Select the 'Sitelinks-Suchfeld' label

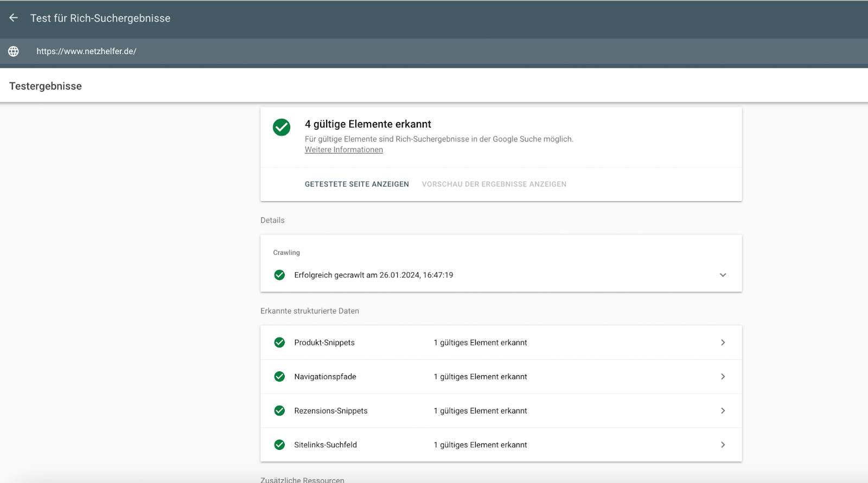tap(325, 445)
